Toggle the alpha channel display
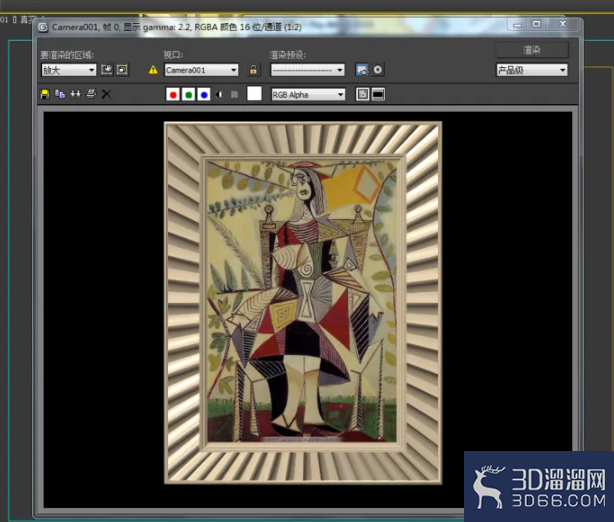This screenshot has width=614, height=522. point(219,94)
